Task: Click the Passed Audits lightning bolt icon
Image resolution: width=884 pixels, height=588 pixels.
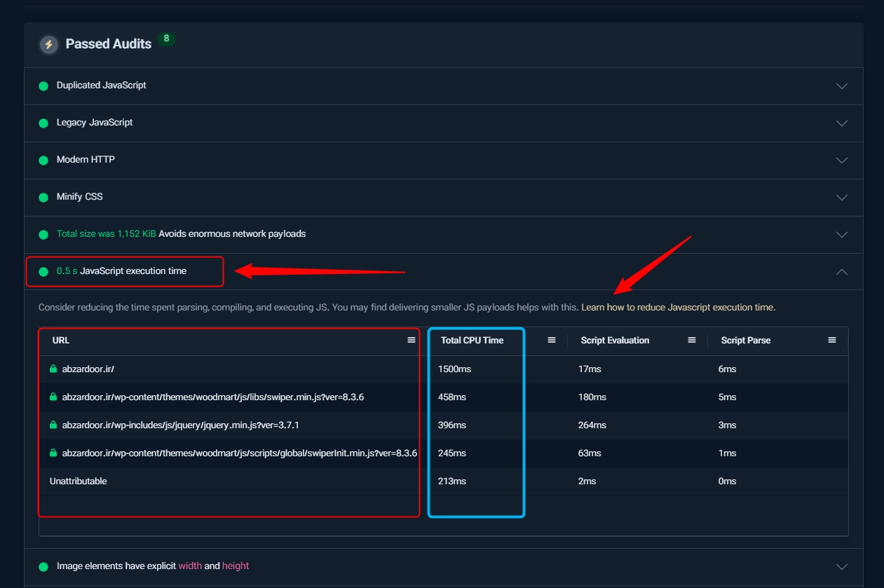Action: point(48,44)
